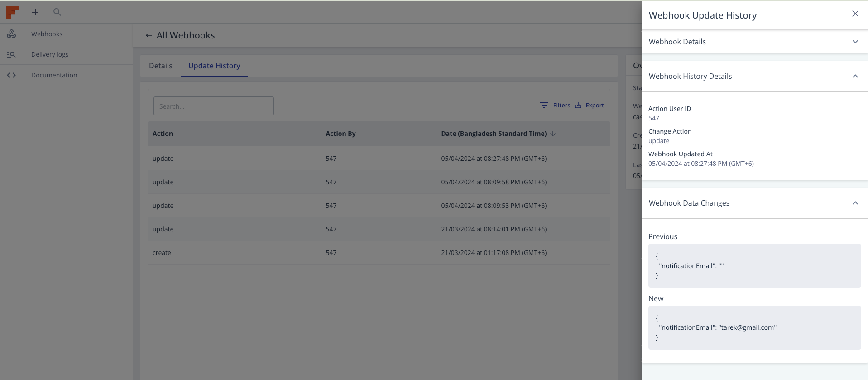Click date 21/03/2024 at 01:17:08 PM cell

pos(494,253)
